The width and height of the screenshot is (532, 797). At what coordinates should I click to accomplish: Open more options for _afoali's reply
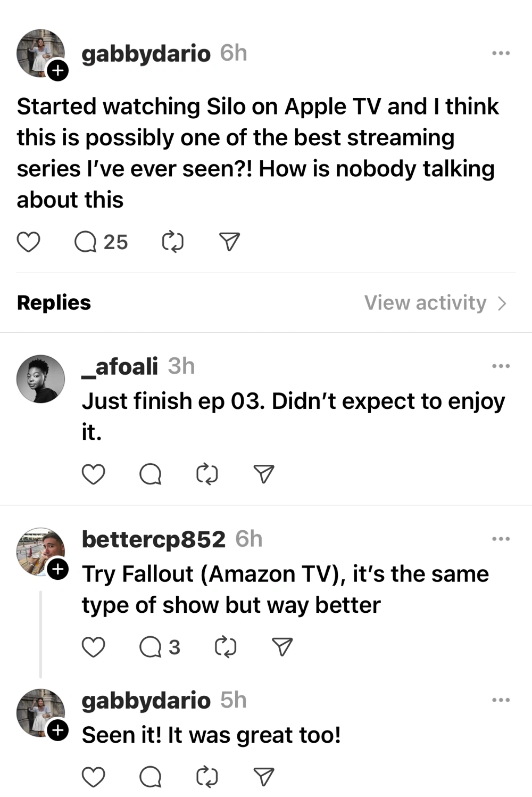[501, 366]
